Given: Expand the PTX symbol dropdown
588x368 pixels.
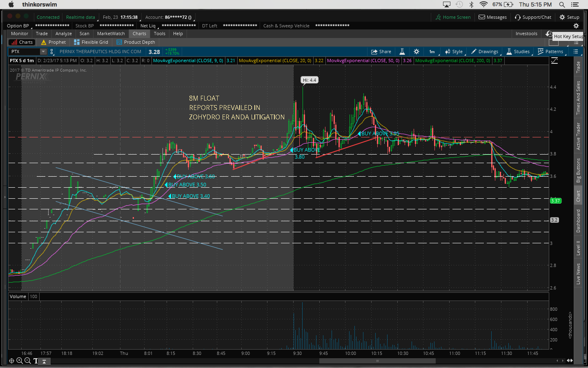Looking at the screenshot, I should 43,52.
